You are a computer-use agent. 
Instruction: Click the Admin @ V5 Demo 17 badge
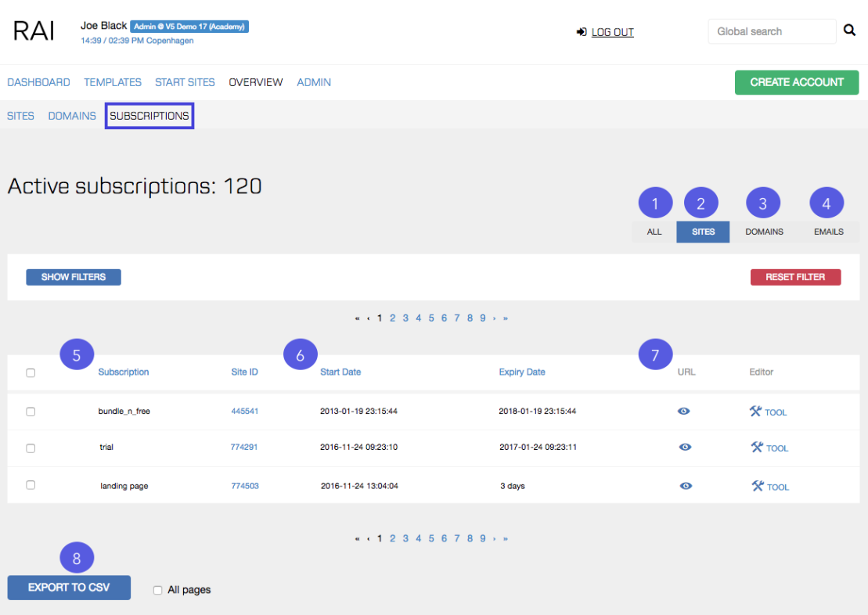[189, 27]
